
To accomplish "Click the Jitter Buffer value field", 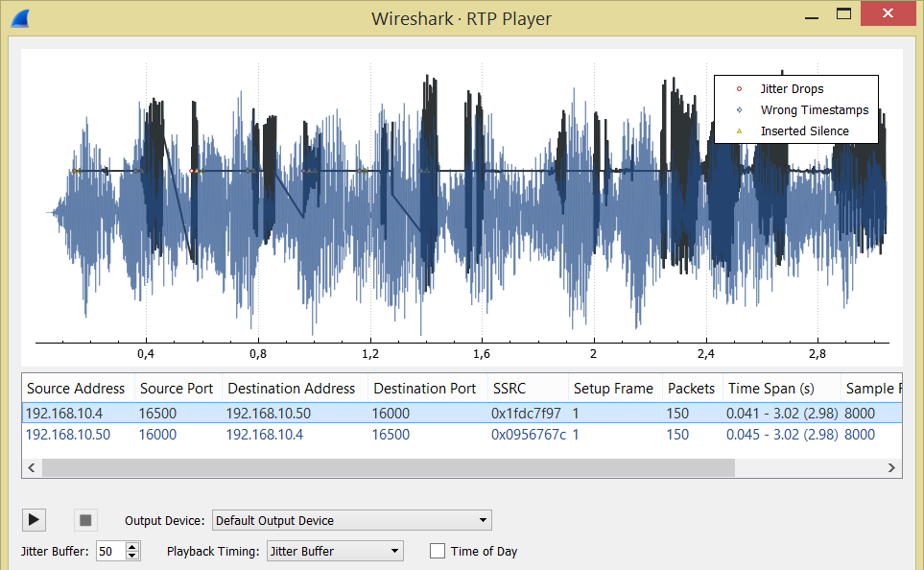I will pos(110,551).
